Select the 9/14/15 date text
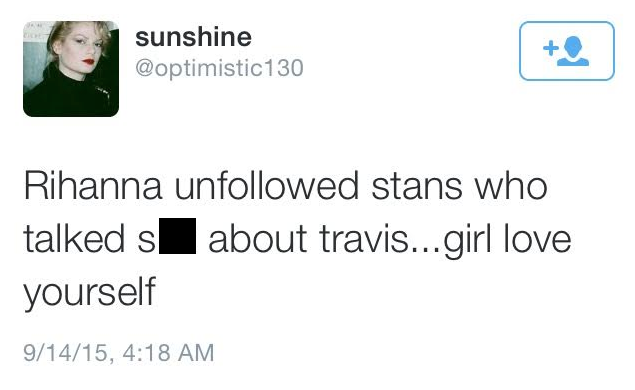 point(66,352)
